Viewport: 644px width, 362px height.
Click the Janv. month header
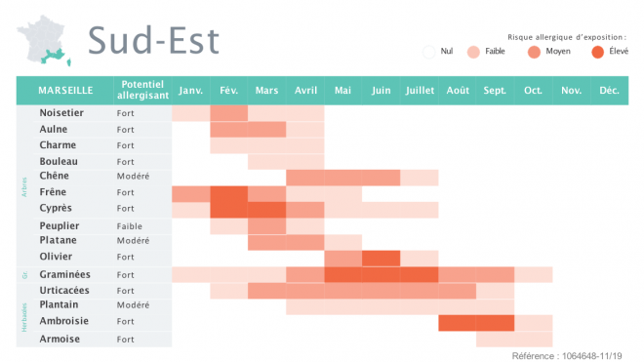pyautogui.click(x=191, y=91)
